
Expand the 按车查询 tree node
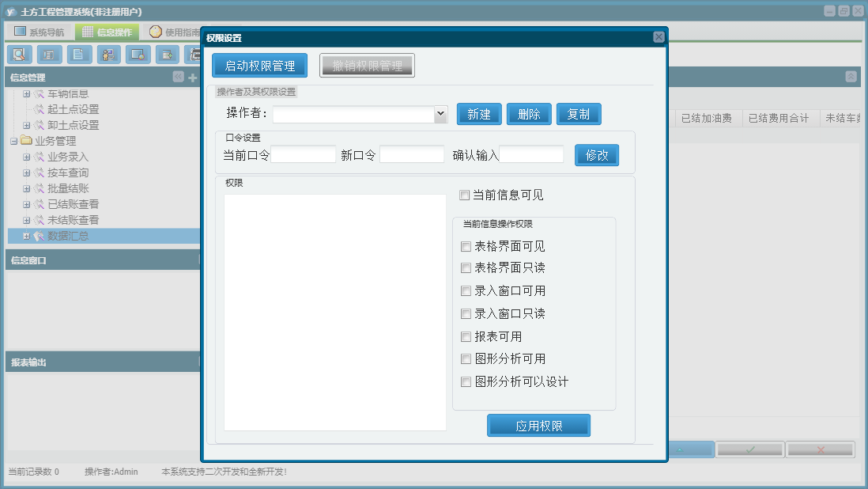coord(26,173)
